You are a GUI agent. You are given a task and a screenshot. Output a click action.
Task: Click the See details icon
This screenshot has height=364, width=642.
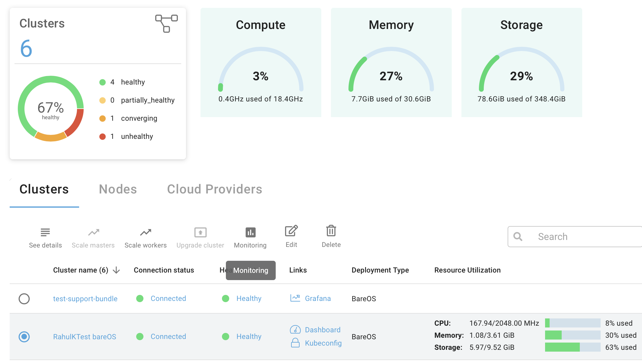point(45,232)
